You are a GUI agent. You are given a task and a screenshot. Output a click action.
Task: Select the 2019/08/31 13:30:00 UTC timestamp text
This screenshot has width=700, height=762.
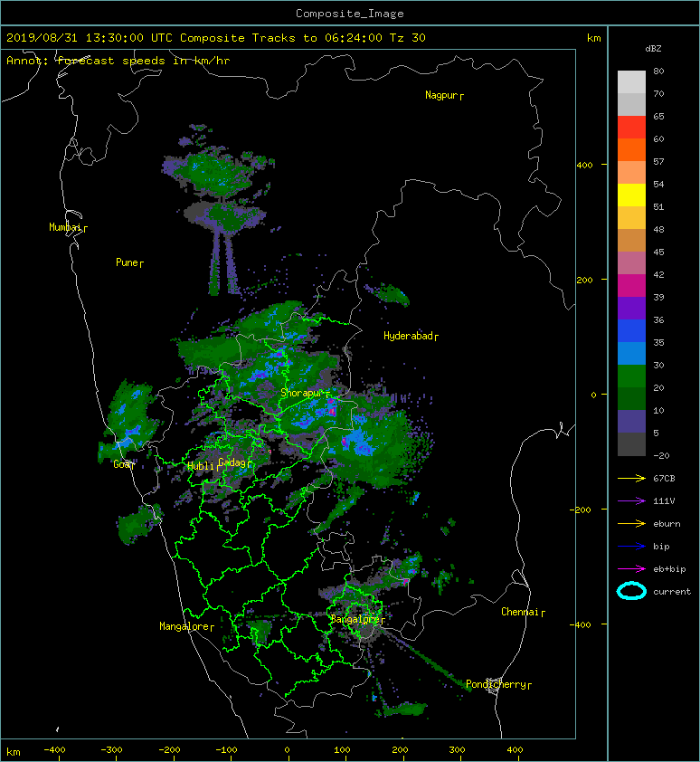(89, 38)
